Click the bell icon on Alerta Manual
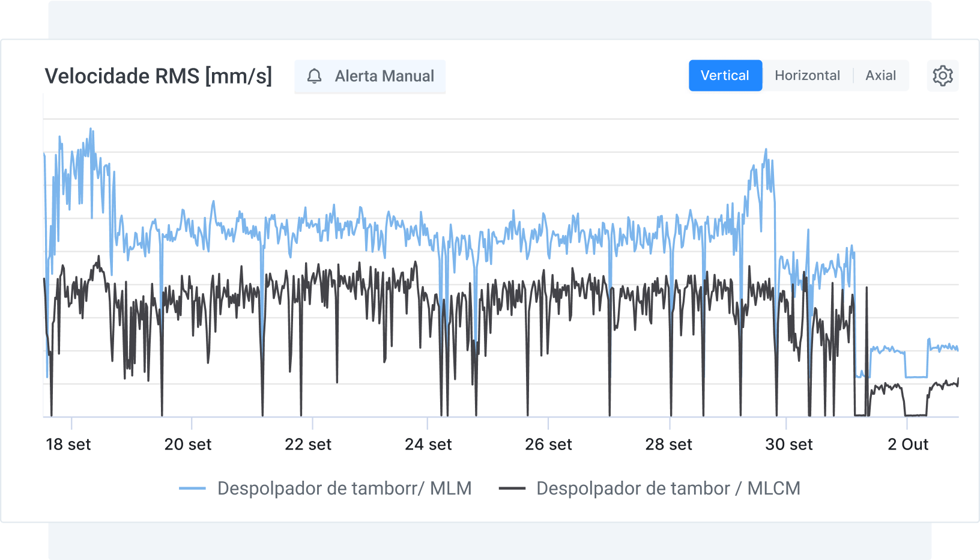This screenshot has width=980, height=560. point(315,76)
